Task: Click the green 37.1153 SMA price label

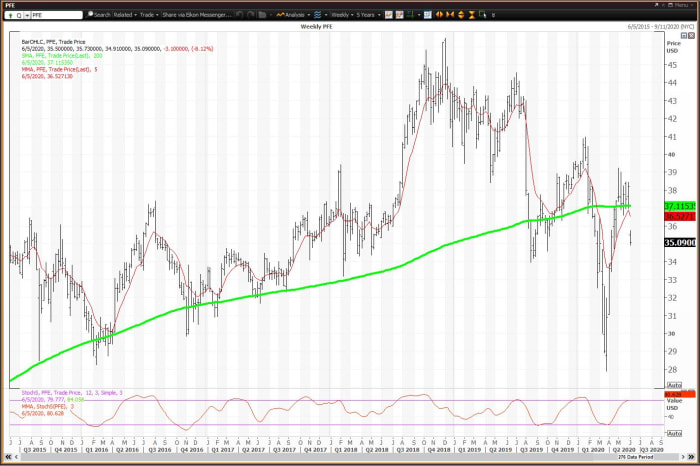Action: 679,206
